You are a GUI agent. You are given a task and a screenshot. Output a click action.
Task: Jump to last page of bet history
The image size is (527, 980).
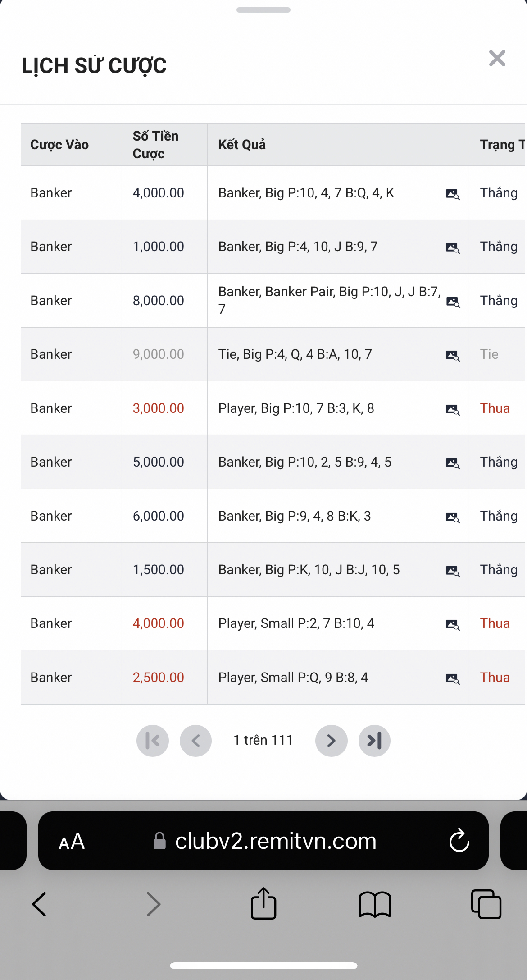(x=374, y=741)
